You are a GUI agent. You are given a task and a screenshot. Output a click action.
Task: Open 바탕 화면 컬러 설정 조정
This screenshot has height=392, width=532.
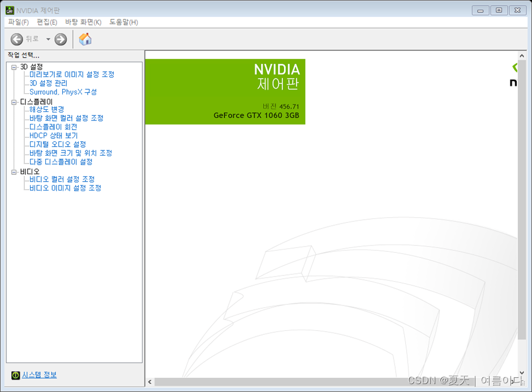67,118
